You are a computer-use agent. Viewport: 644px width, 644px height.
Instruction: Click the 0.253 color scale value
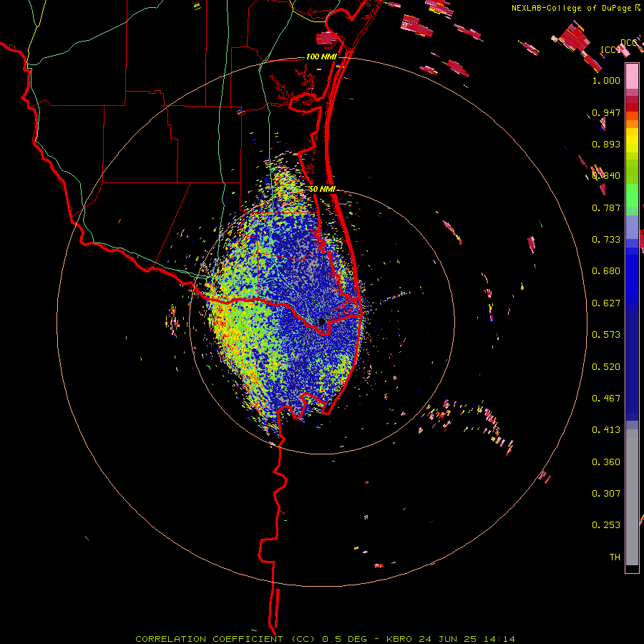tap(606, 525)
